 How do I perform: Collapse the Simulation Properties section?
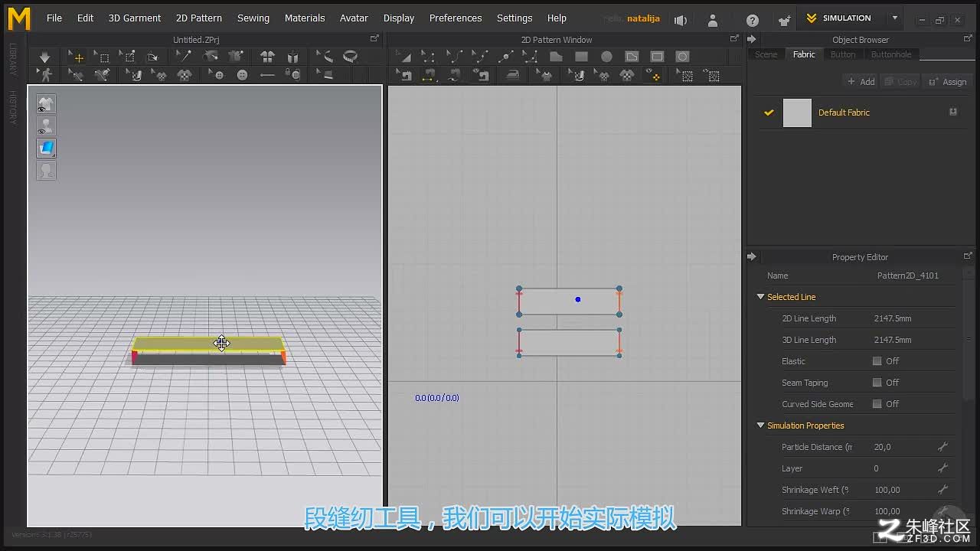pyautogui.click(x=760, y=425)
